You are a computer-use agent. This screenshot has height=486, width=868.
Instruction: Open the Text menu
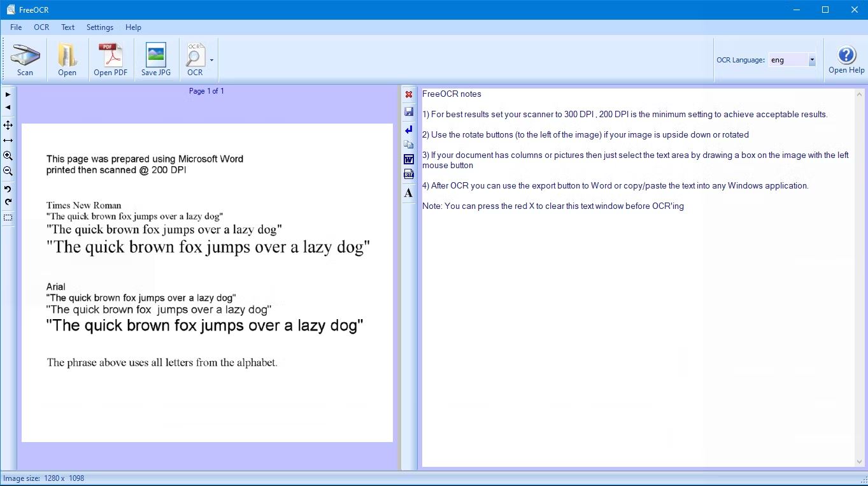click(x=68, y=27)
